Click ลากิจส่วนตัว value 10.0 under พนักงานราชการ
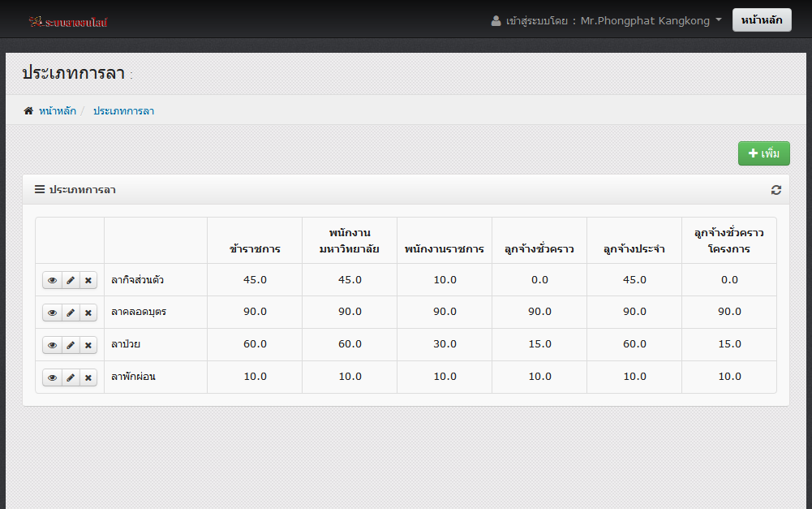 click(x=445, y=280)
